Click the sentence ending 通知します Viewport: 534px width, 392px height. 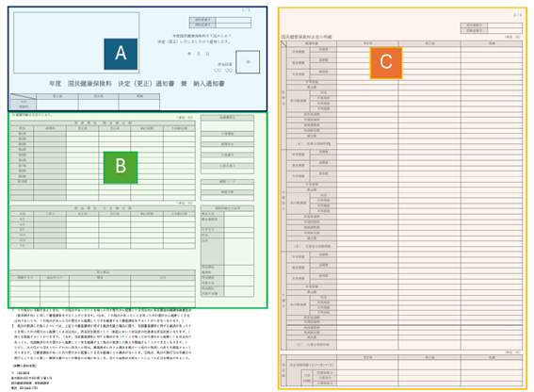click(194, 39)
